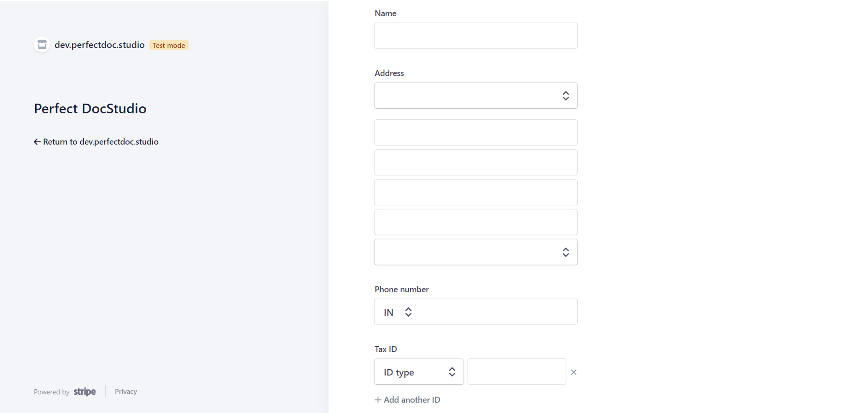868x413 pixels.
Task: Click the chevron arrows next to IN
Action: [408, 312]
